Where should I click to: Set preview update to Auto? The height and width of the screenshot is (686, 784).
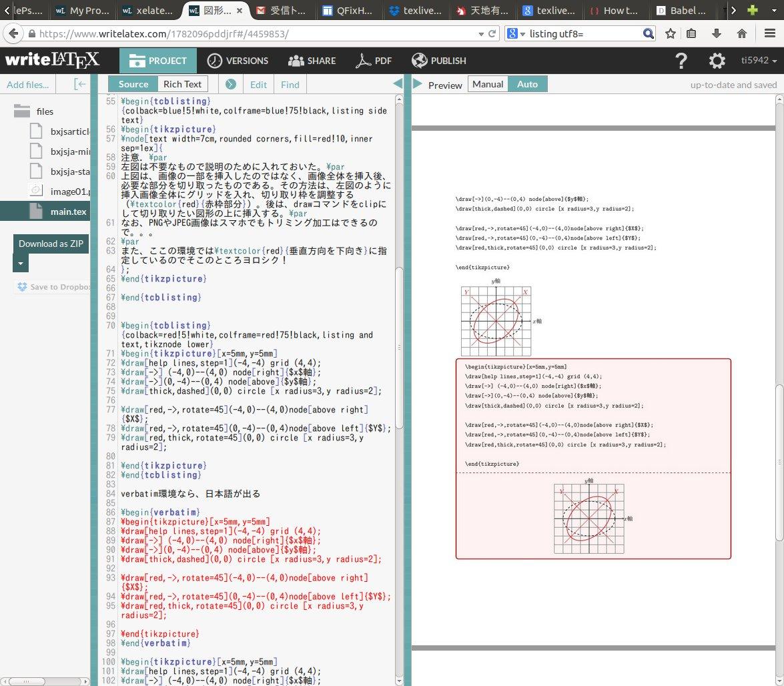tap(528, 84)
